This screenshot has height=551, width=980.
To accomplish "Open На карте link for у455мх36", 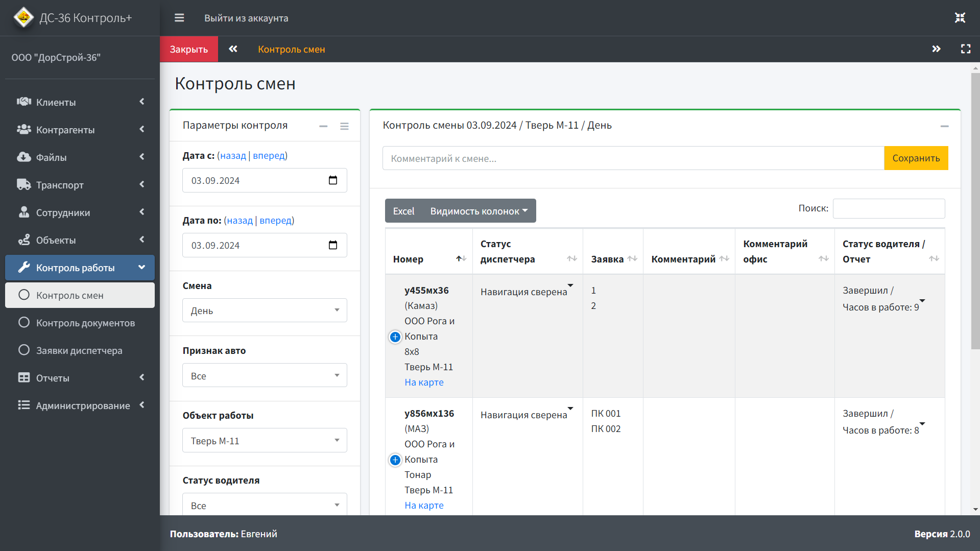I will (x=424, y=382).
